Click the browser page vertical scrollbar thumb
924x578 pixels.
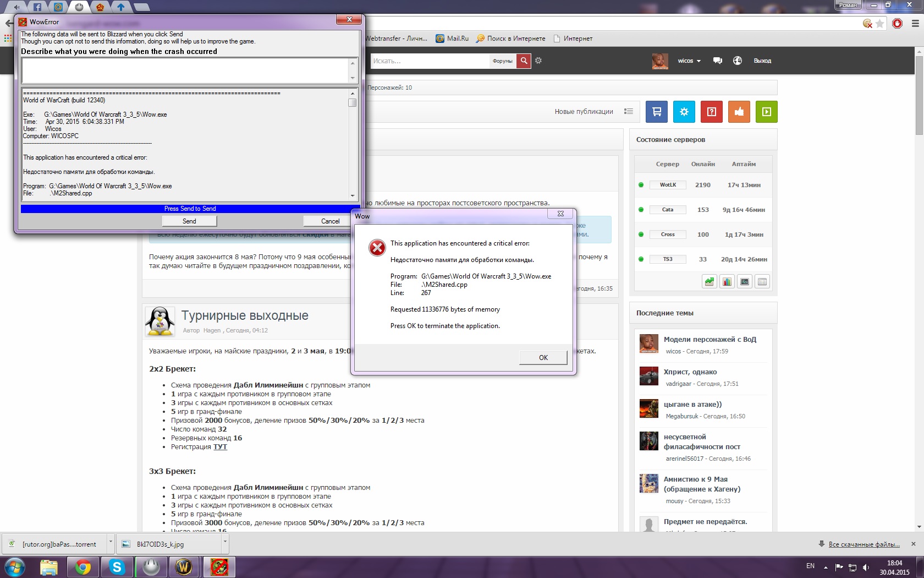(919, 94)
